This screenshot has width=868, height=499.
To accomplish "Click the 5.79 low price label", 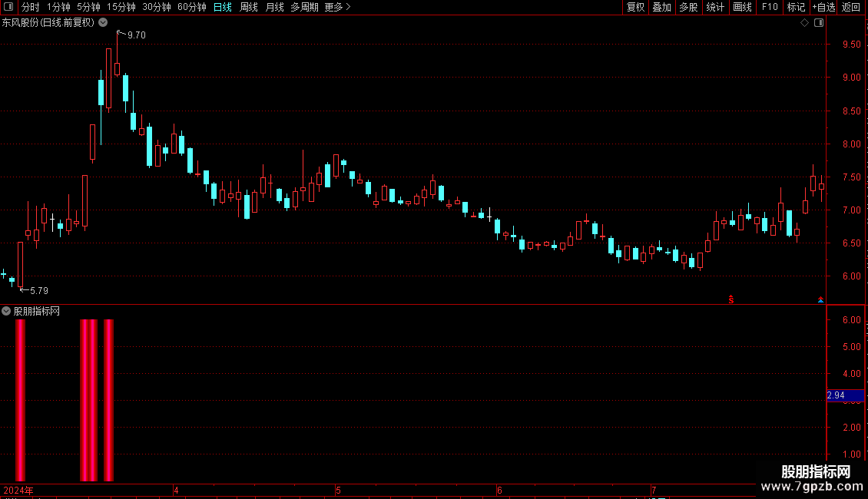I will tap(38, 291).
